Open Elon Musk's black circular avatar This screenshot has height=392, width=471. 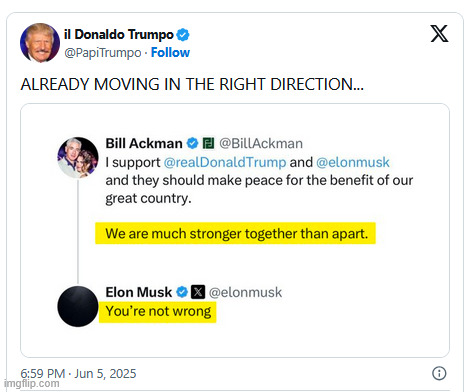click(78, 306)
